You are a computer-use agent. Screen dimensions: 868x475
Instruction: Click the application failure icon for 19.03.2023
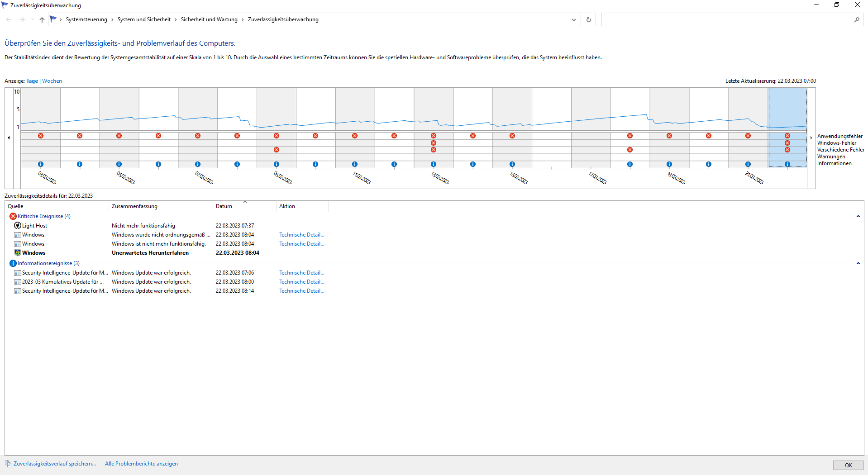669,136
